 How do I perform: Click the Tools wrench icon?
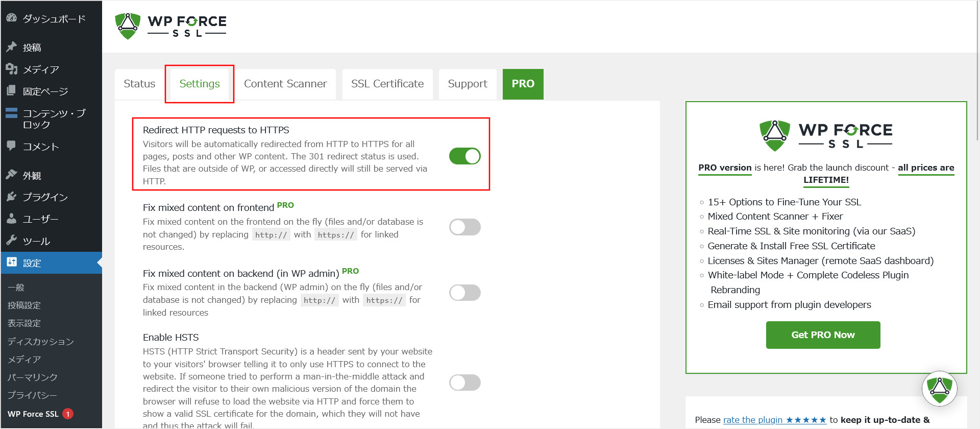click(x=11, y=241)
